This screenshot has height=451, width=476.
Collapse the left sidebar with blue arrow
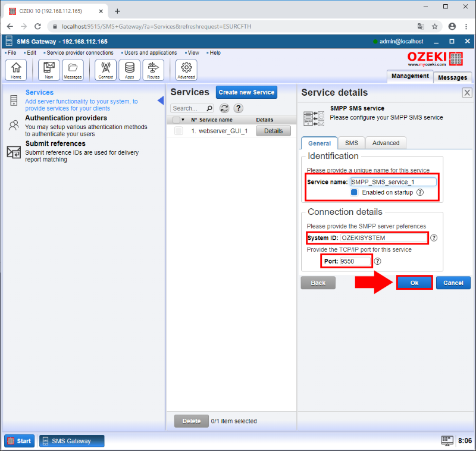(x=161, y=101)
